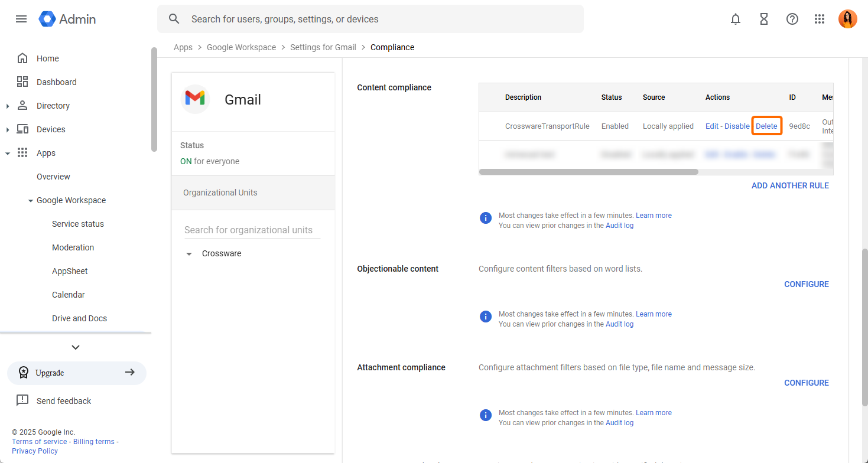The width and height of the screenshot is (868, 463).
Task: Open Dashboard from the sidebar
Action: tap(56, 82)
